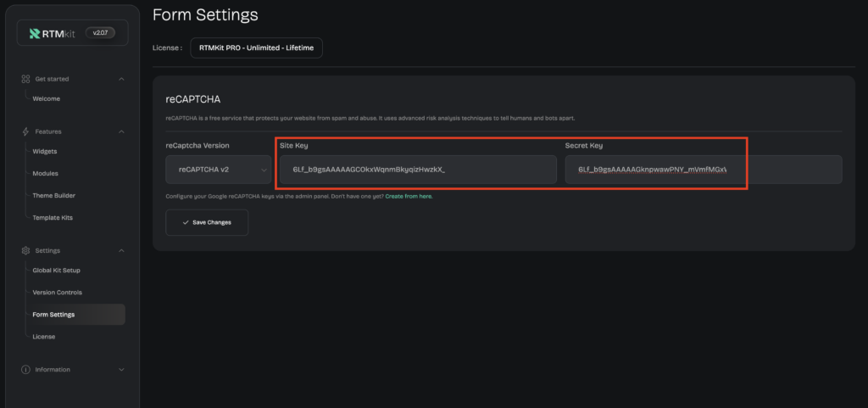Click the Settings gear icon
Image resolution: width=868 pixels, height=408 pixels.
pos(25,251)
